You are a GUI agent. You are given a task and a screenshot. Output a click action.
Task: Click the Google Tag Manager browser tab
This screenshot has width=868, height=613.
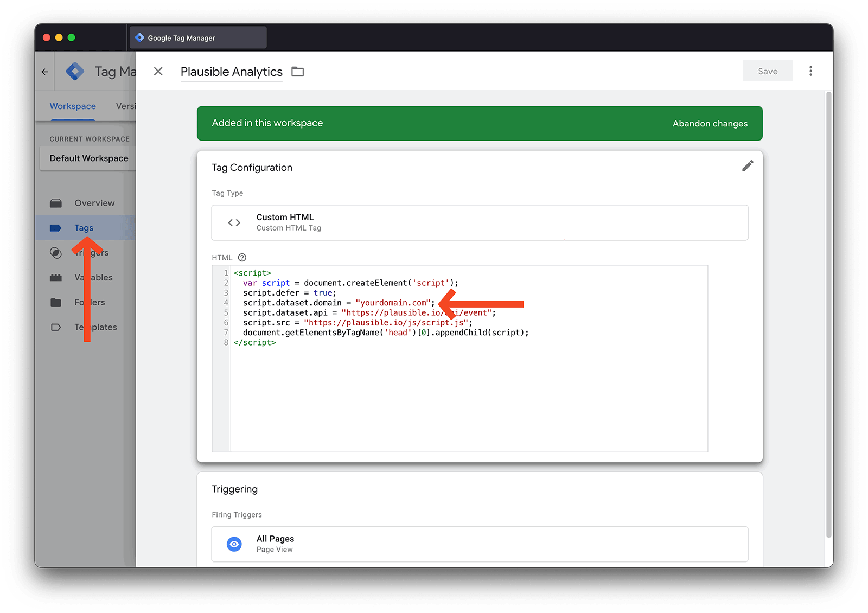click(x=198, y=38)
